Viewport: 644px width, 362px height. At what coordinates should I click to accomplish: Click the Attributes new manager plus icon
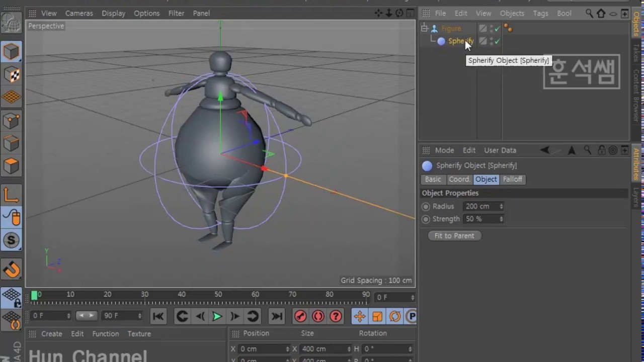click(624, 150)
